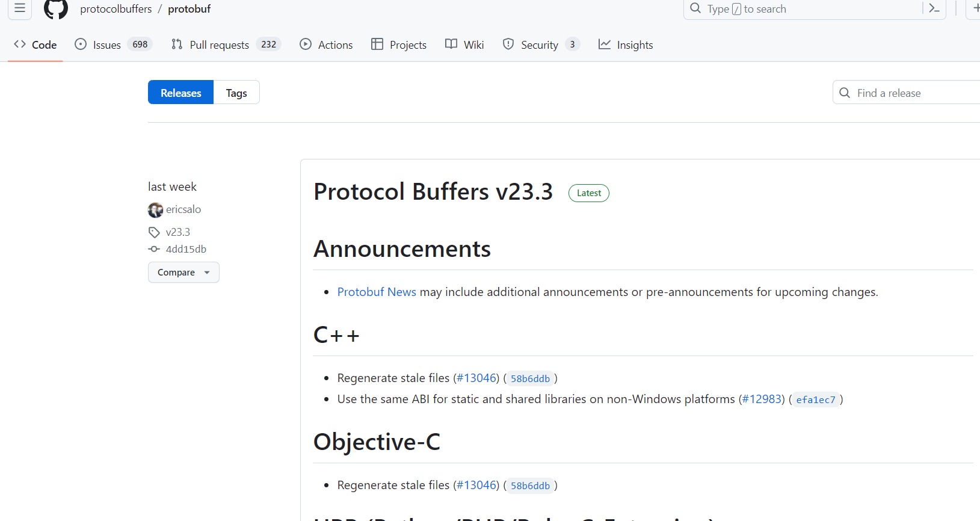
Task: Click the Latest badge
Action: pyautogui.click(x=589, y=193)
